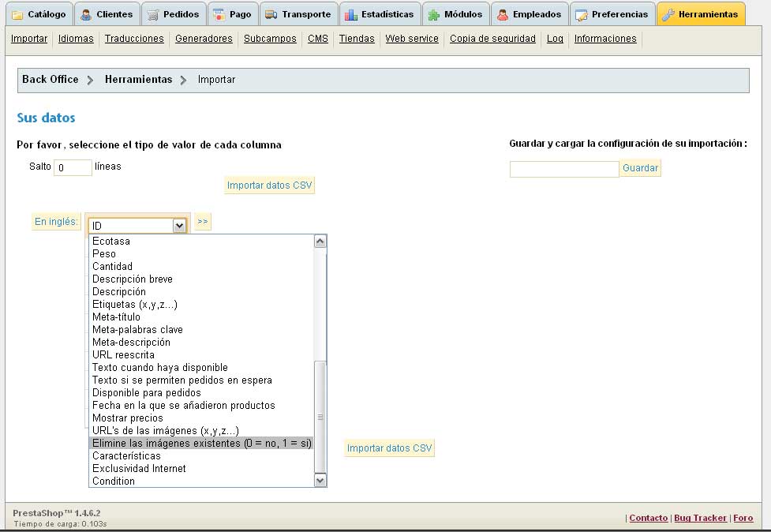Viewport: 771px width, 532px height.
Task: Click the Módulos puzzle piece icon
Action: pos(434,15)
